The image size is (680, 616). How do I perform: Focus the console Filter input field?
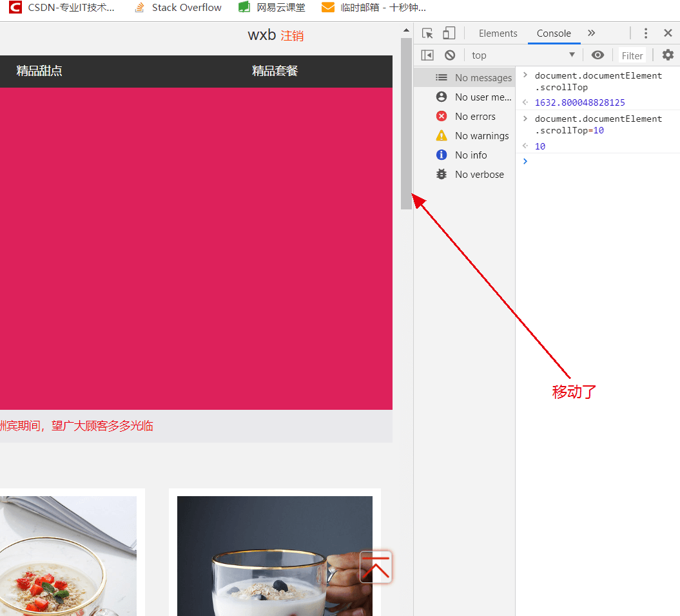click(x=632, y=55)
